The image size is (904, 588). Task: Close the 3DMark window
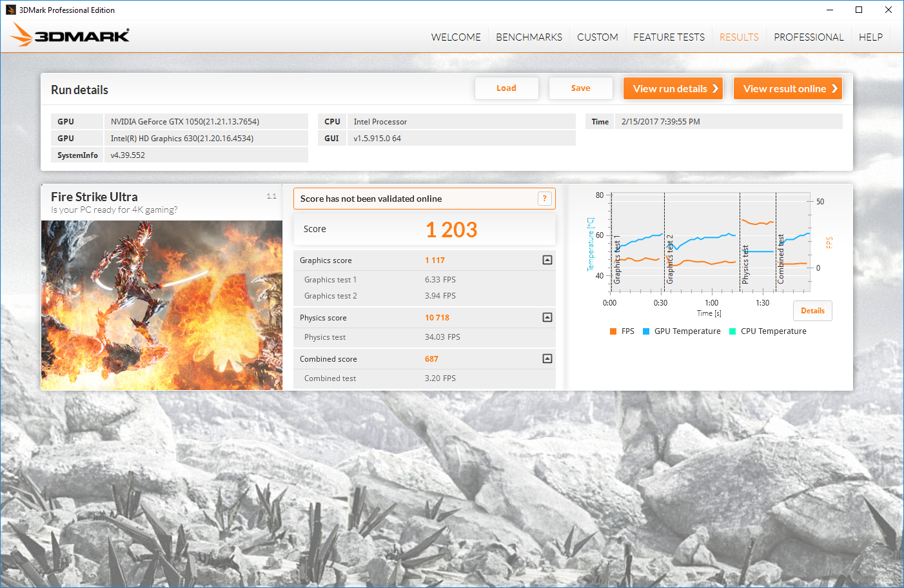click(x=889, y=10)
